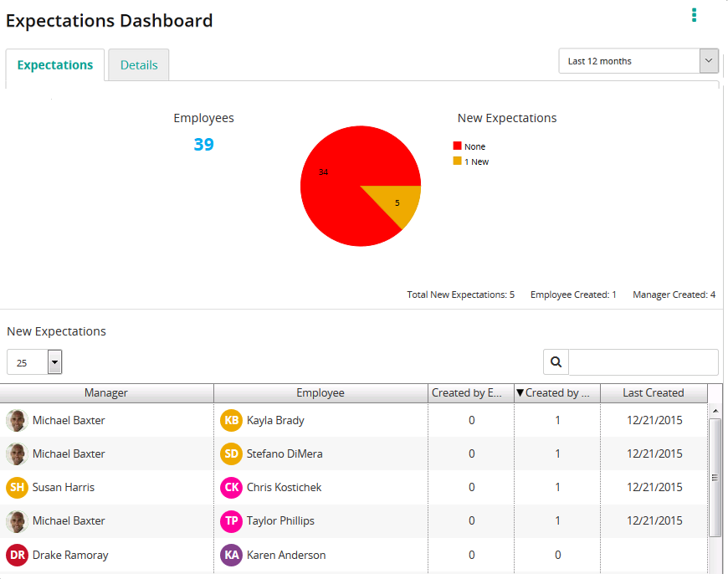
Task: Click Susan Harris' SH avatar
Action: tap(18, 487)
